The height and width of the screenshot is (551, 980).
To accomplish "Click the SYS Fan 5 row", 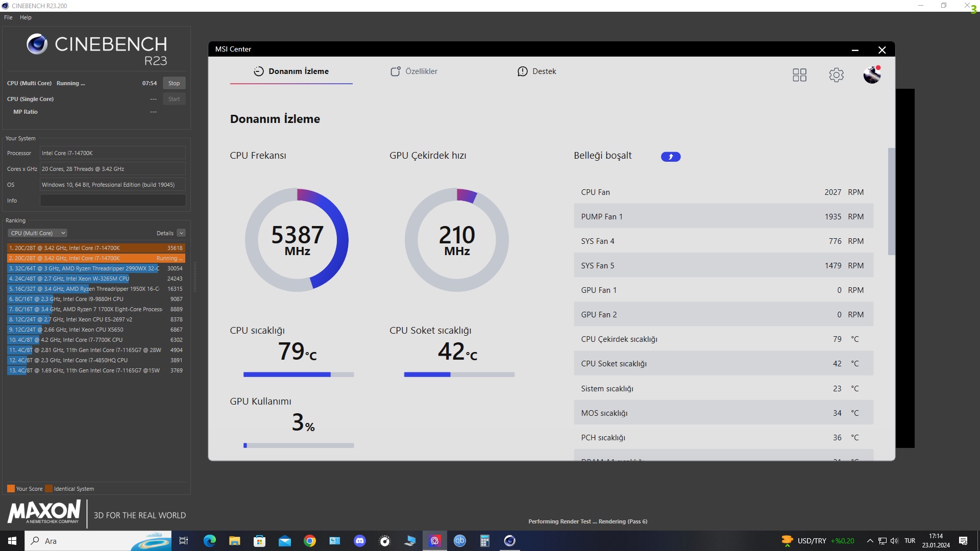I will coord(723,266).
